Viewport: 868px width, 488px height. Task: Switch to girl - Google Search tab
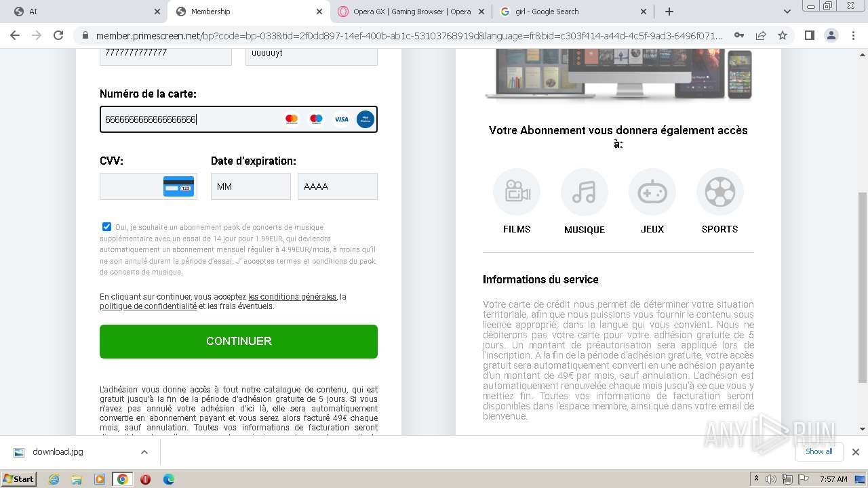click(x=574, y=12)
